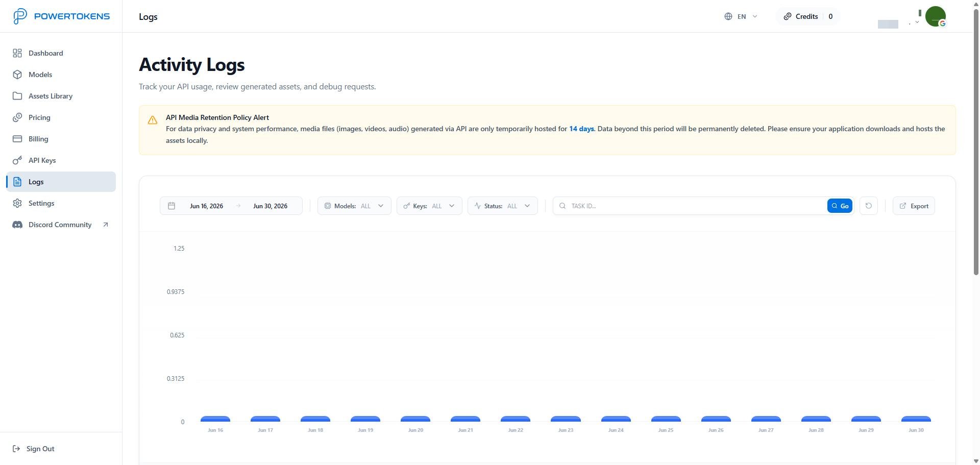
Task: Click the Assets Library folder icon
Action: click(17, 96)
